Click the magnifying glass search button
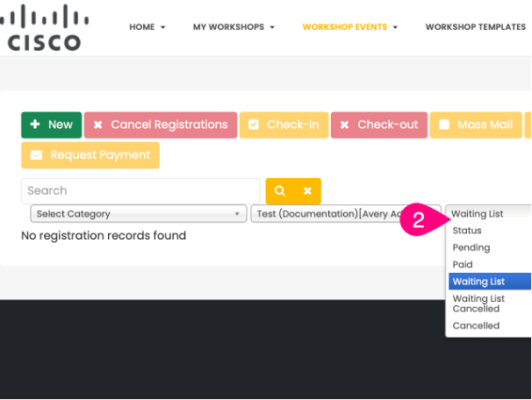Image resolution: width=532 pixels, height=400 pixels. (x=279, y=190)
